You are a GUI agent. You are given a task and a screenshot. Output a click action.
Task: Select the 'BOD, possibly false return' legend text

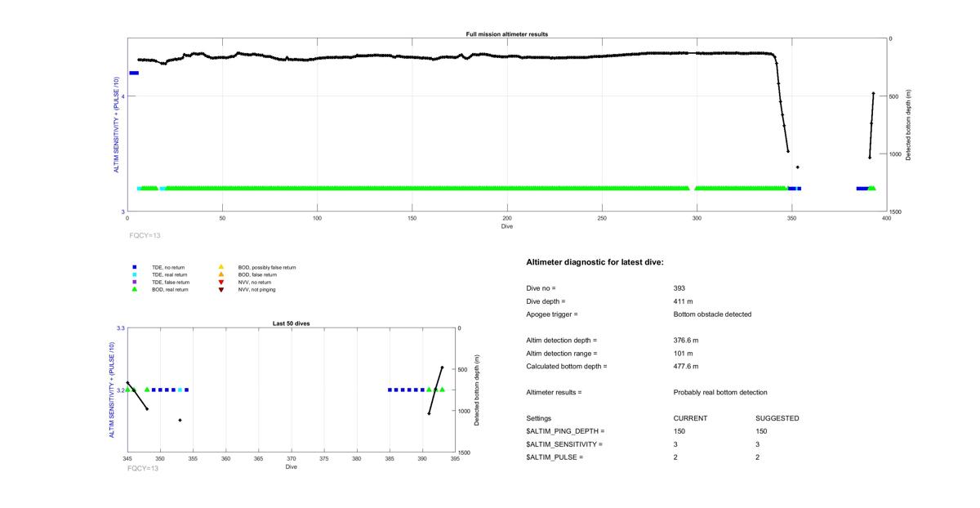[267, 267]
